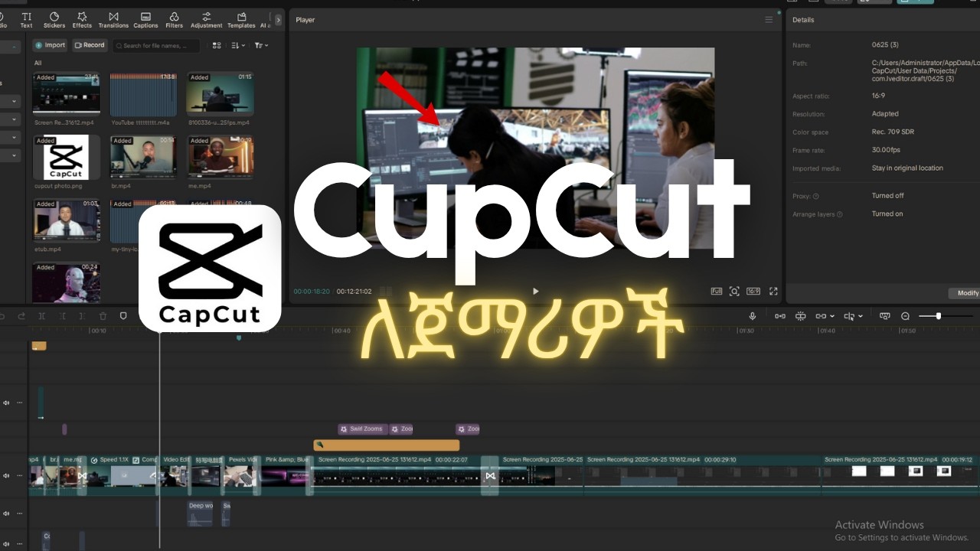Select the YouTube ttttttttt.m4a audio item
The image size is (980, 551).
143,94
